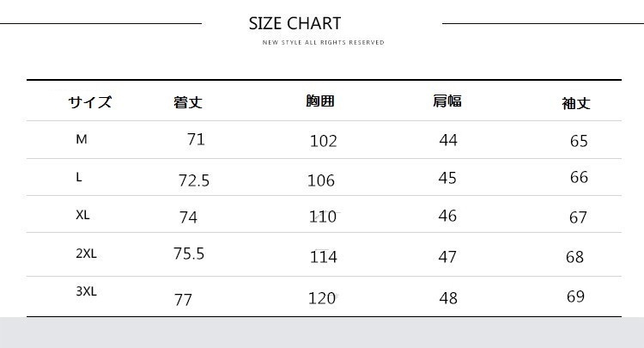The height and width of the screenshot is (348, 644).
Task: Click the SIZE CHART title text
Action: tap(295, 23)
